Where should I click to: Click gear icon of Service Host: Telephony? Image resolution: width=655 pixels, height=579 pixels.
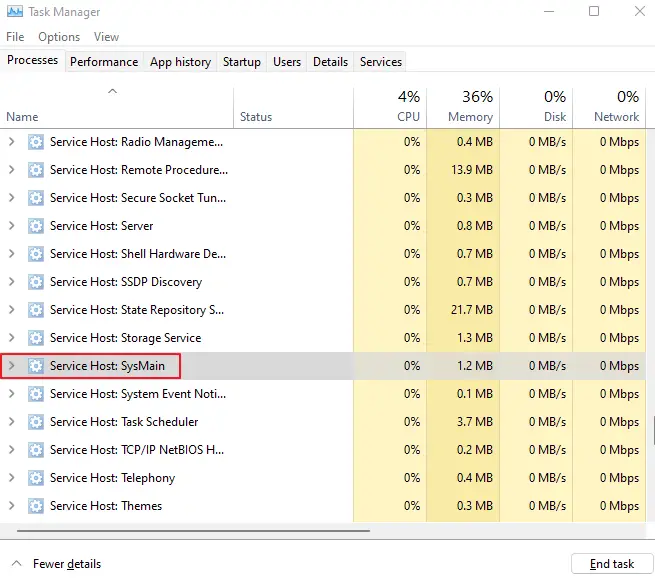(36, 478)
